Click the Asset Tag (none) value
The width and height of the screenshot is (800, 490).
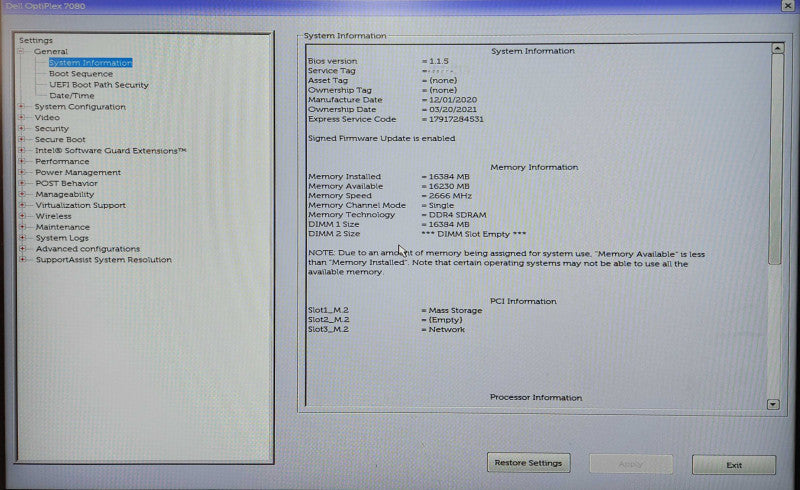pos(442,81)
